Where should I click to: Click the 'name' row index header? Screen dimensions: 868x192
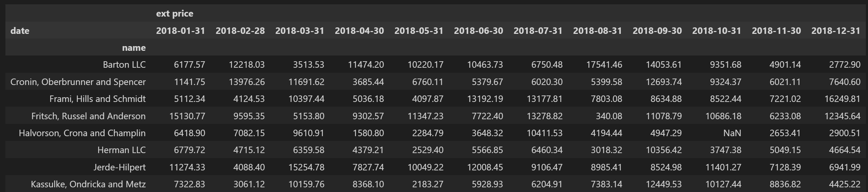(x=134, y=48)
